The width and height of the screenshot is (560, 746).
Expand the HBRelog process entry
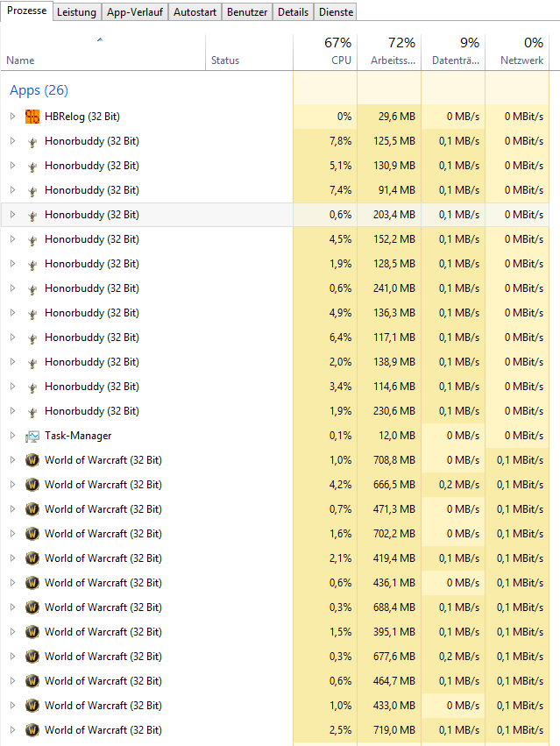click(x=12, y=117)
